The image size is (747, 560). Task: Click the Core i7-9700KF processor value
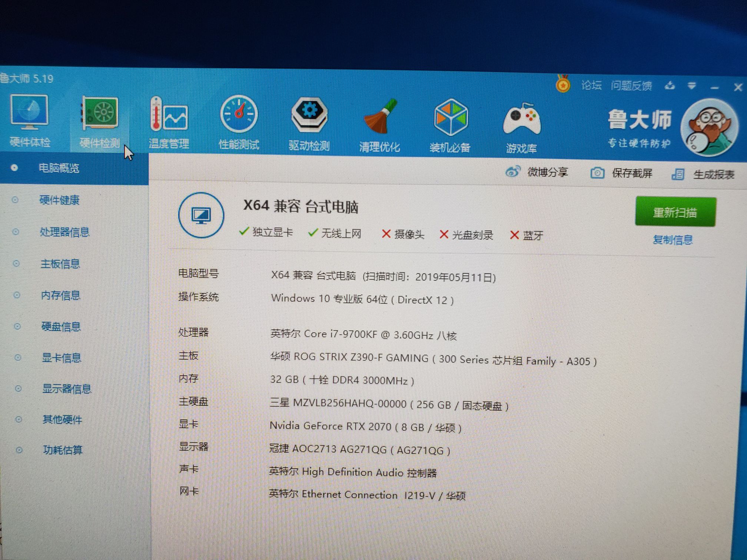[x=363, y=335]
